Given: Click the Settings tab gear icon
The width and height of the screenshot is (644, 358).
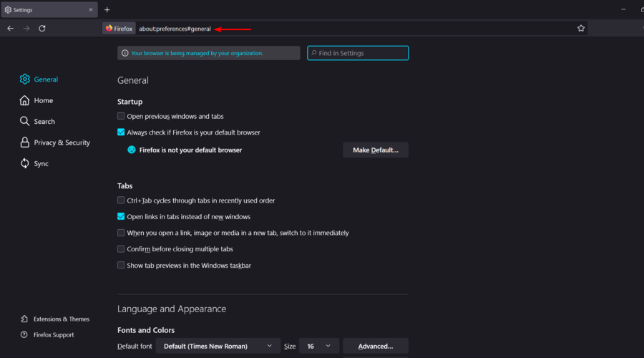Looking at the screenshot, I should 8,10.
